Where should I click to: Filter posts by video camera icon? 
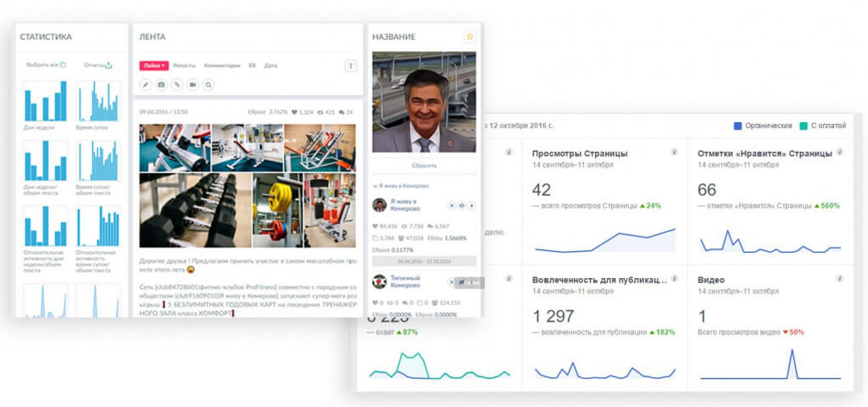(x=192, y=85)
